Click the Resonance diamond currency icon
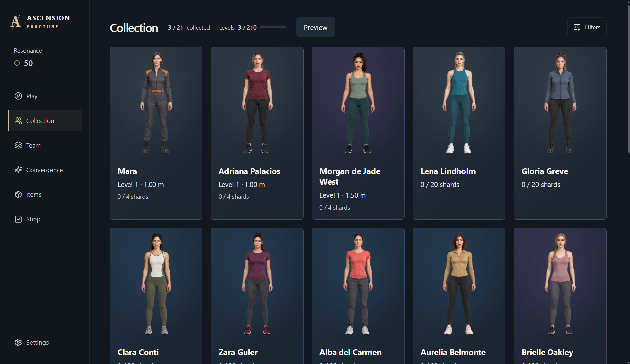The width and height of the screenshot is (630, 364). click(17, 63)
